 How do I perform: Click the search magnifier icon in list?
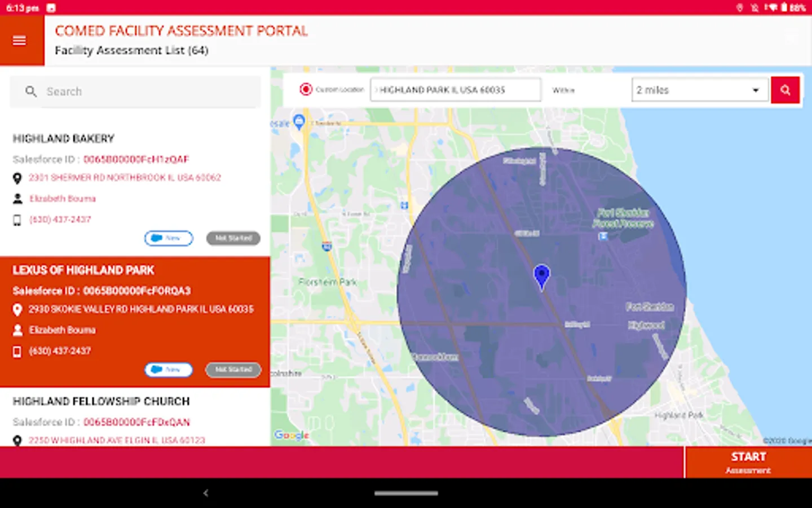(31, 91)
